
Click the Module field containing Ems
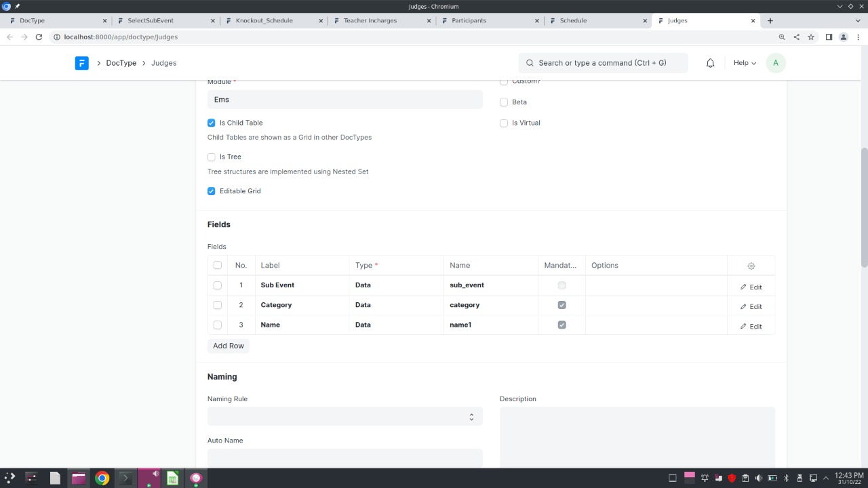point(344,100)
